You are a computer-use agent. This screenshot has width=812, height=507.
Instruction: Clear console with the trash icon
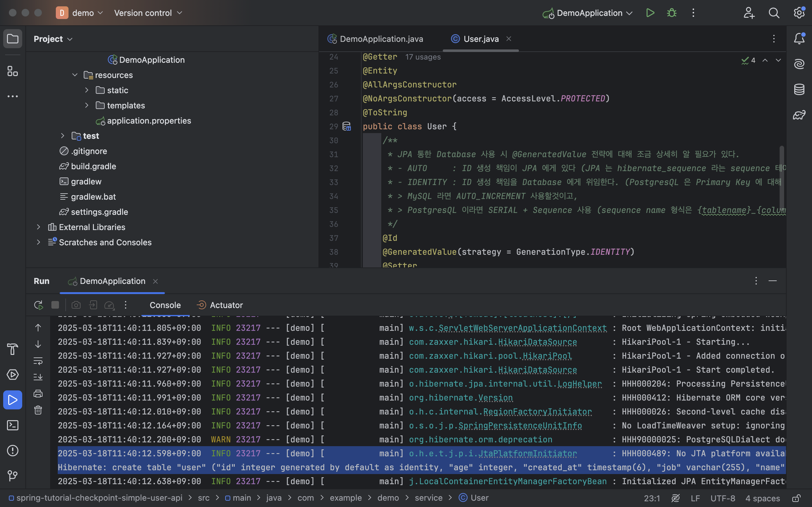[x=38, y=410]
